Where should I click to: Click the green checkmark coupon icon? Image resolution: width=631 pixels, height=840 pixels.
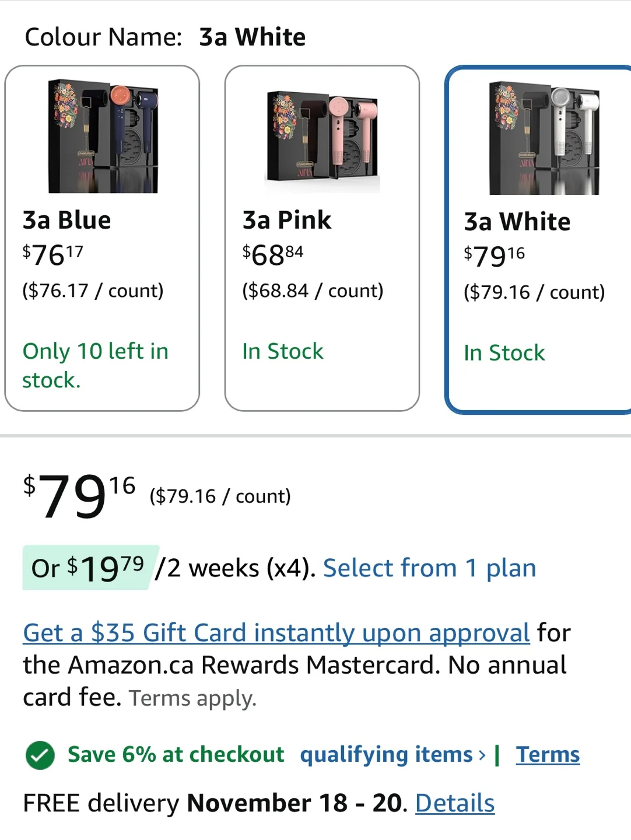[40, 755]
